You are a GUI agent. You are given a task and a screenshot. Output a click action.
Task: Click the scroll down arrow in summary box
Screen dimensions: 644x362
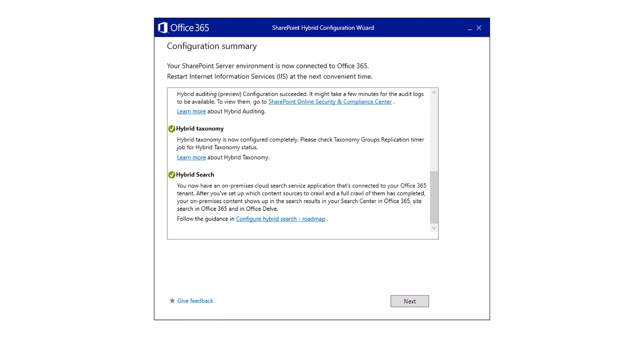point(434,228)
